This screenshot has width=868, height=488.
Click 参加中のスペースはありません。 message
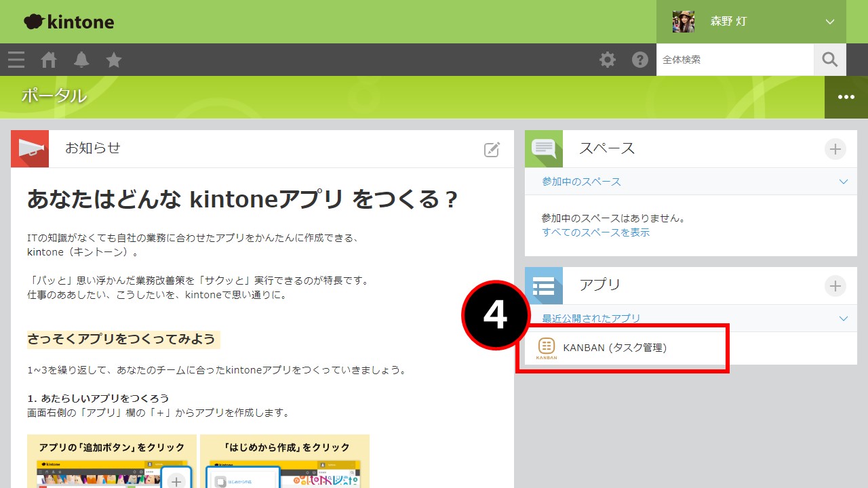(614, 218)
